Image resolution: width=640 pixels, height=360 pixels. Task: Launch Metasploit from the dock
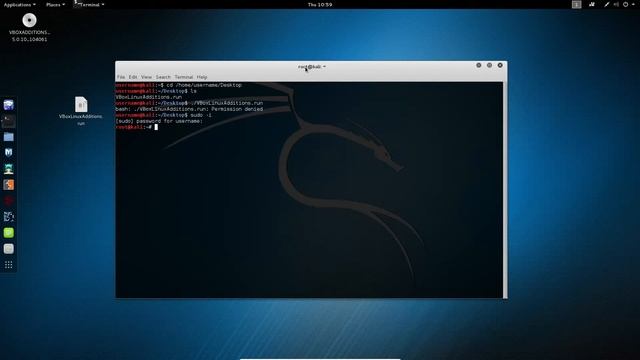pyautogui.click(x=9, y=153)
